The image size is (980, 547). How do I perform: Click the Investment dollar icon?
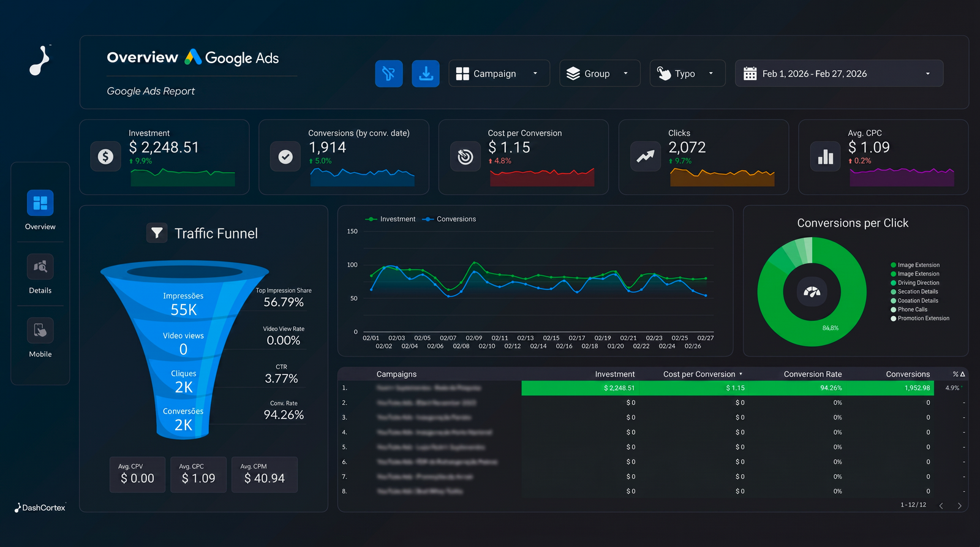(105, 157)
